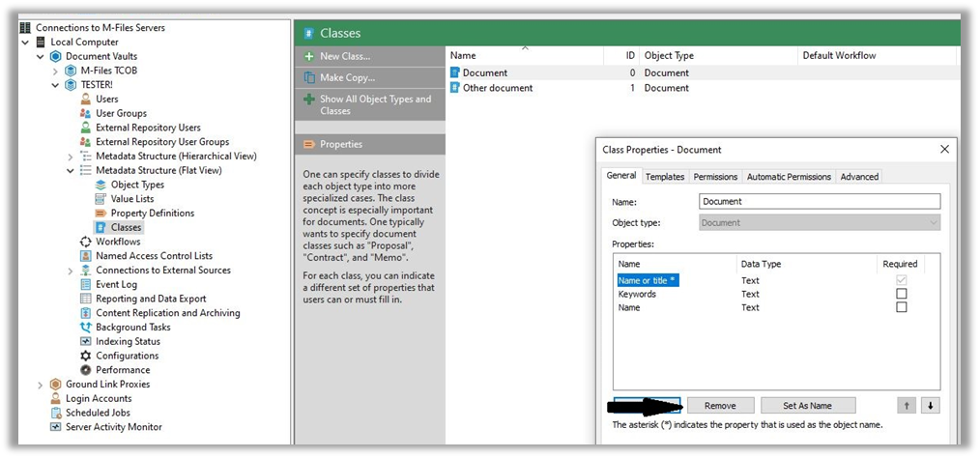Switch to the Templates tab
This screenshot has width=980, height=458.
(665, 177)
